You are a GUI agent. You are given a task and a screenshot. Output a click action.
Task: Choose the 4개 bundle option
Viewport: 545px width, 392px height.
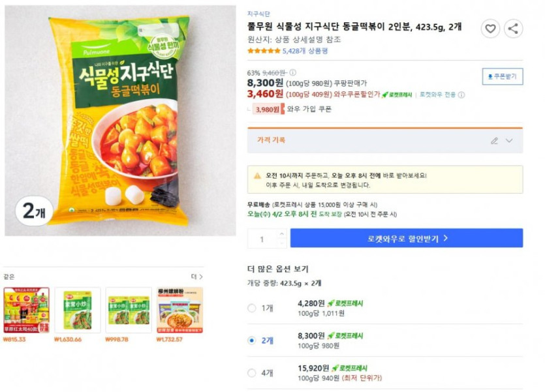click(252, 373)
